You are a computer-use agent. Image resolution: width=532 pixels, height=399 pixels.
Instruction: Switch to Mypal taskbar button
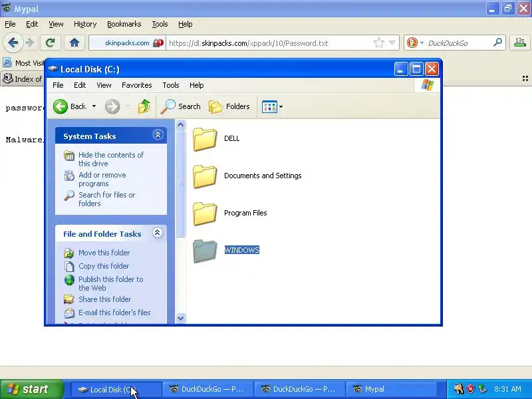tap(391, 389)
